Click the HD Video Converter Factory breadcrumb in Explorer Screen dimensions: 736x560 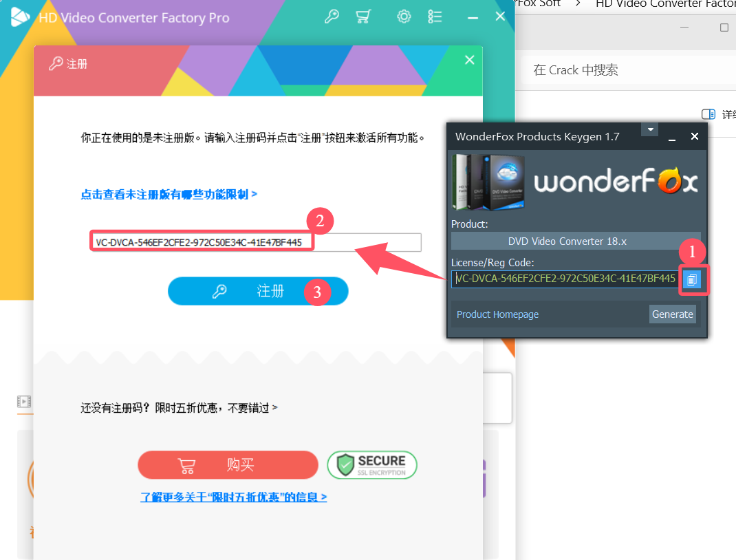pyautogui.click(x=664, y=3)
